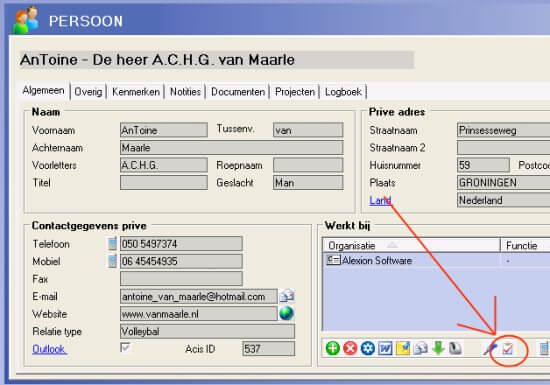The height and width of the screenshot is (385, 550).
Task: Click the Voornaam field with AnToine
Action: (x=164, y=130)
